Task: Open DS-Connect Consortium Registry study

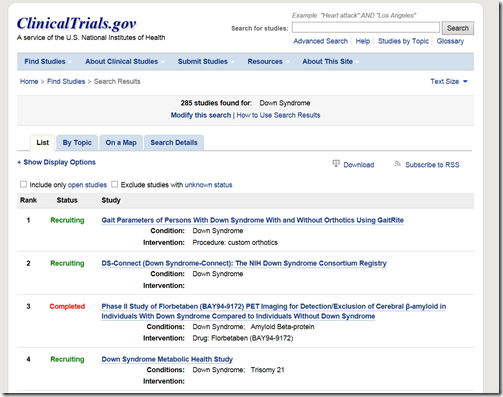Action: [244, 263]
